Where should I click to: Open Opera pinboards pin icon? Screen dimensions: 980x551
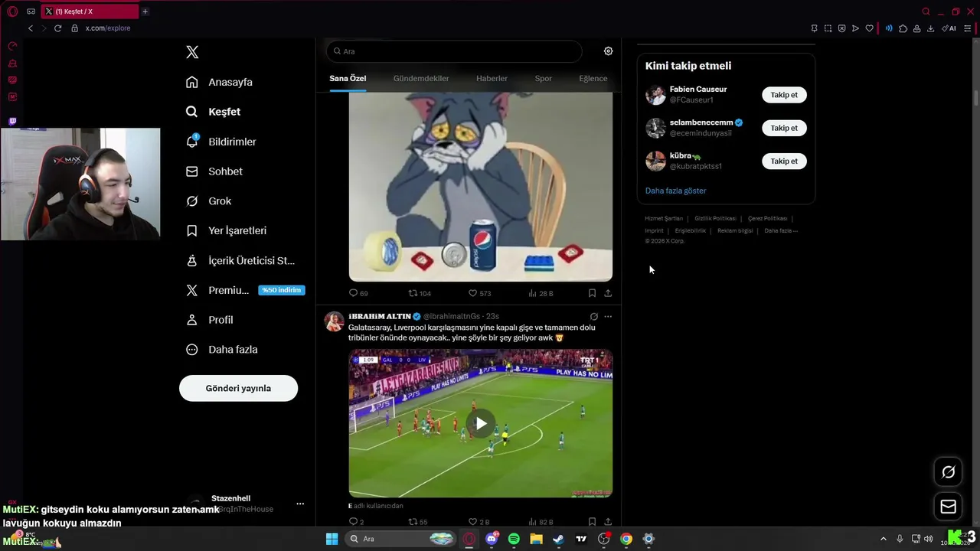814,28
